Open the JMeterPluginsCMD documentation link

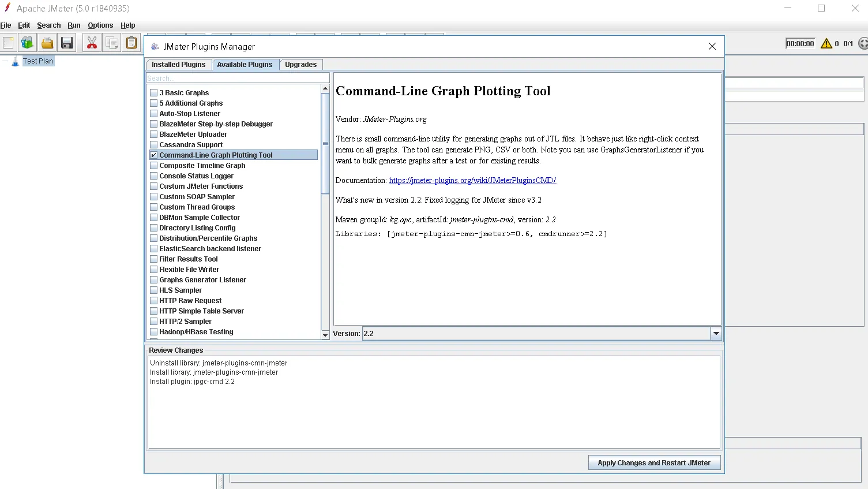pos(472,180)
